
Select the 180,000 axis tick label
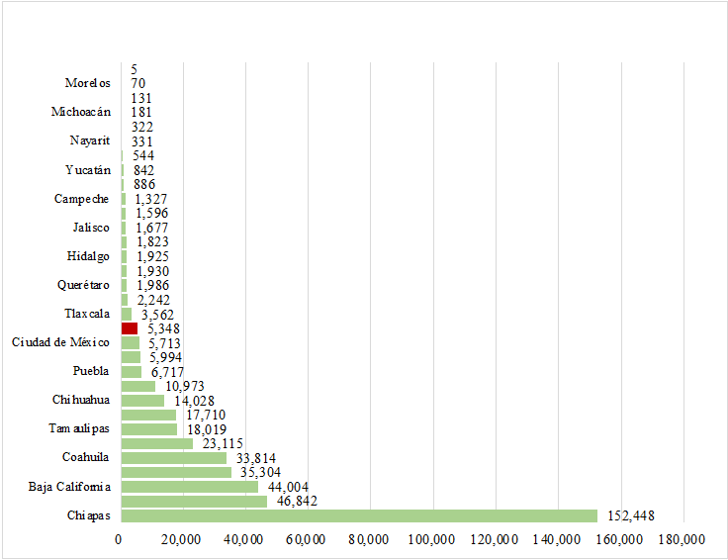[x=681, y=539]
